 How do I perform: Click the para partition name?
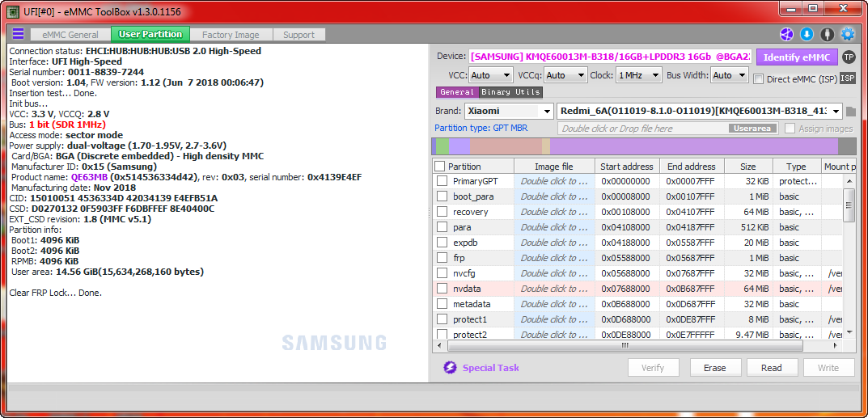coord(462,227)
